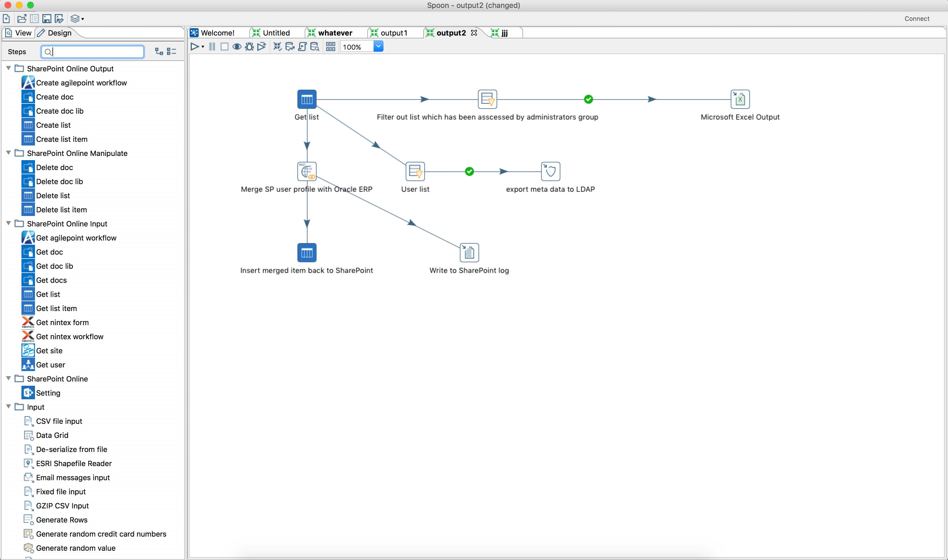The height and width of the screenshot is (560, 948).
Task: Open the perspectives layers dropdown
Action: pos(77,19)
